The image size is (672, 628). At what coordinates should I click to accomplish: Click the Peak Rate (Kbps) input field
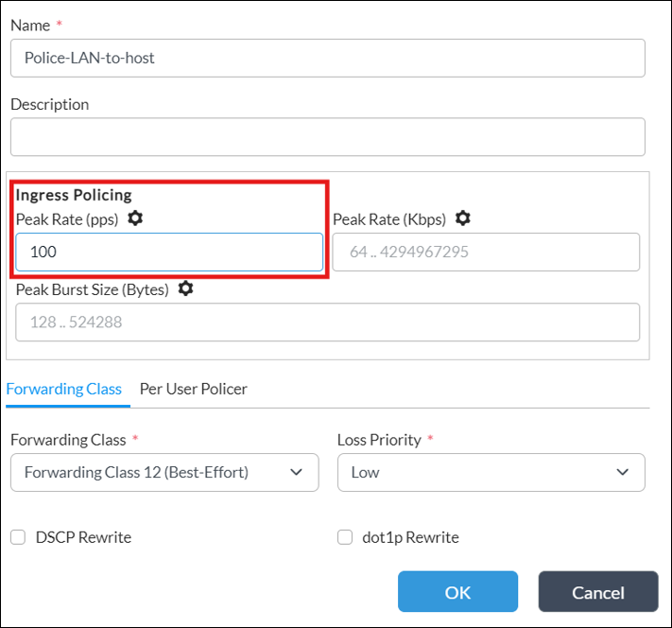(486, 252)
